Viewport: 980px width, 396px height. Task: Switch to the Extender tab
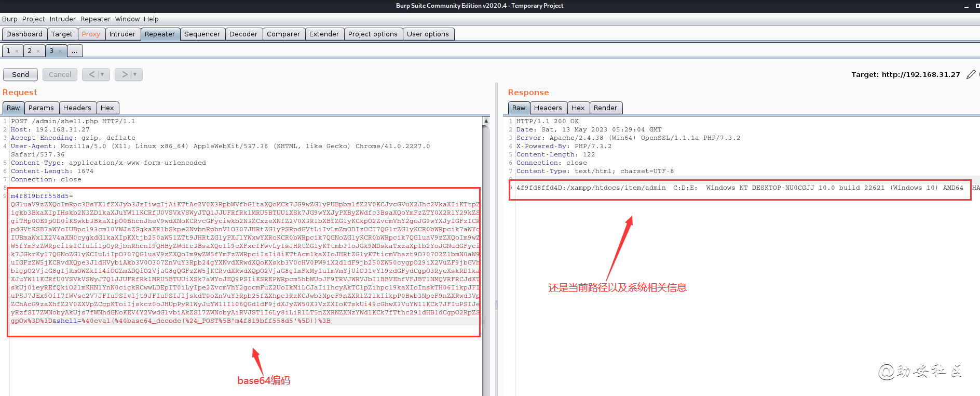pyautogui.click(x=324, y=34)
